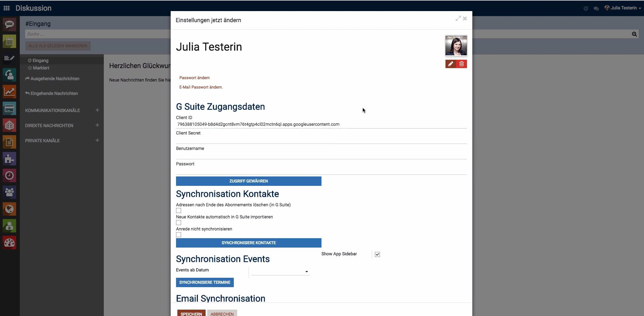Open the company building icon
The height and width of the screenshot is (316, 644).
[x=9, y=125]
